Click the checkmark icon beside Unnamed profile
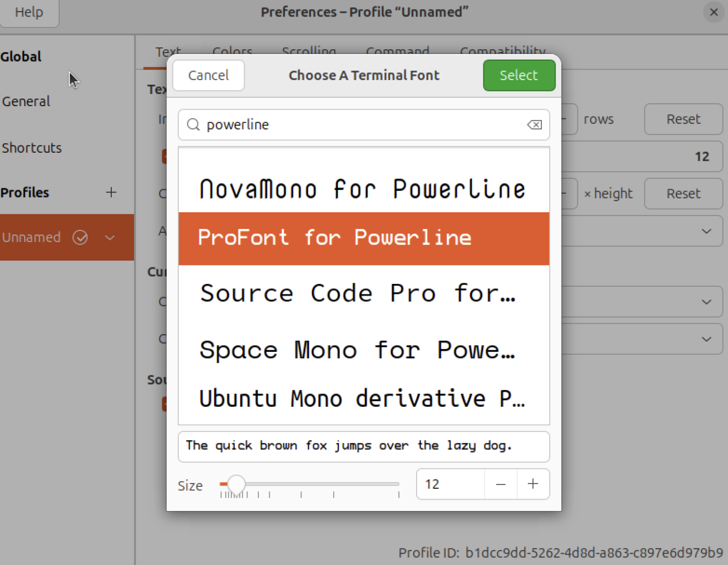The width and height of the screenshot is (728, 565). (81, 237)
